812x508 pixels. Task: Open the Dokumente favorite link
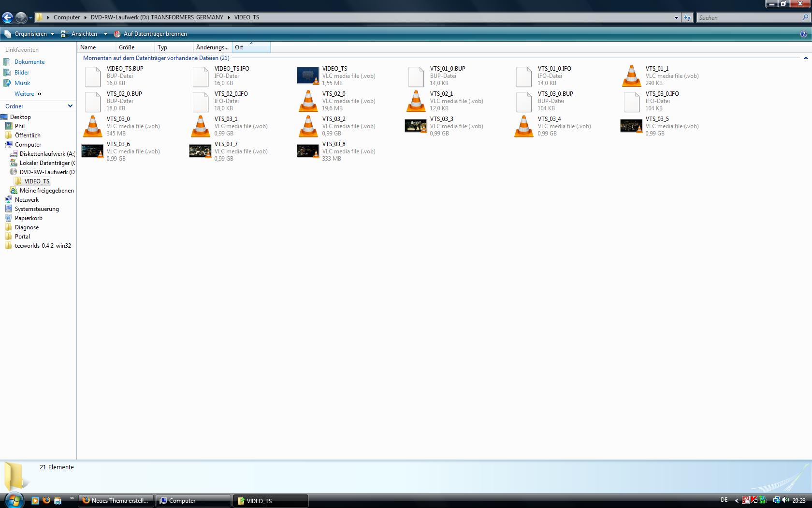pos(29,62)
